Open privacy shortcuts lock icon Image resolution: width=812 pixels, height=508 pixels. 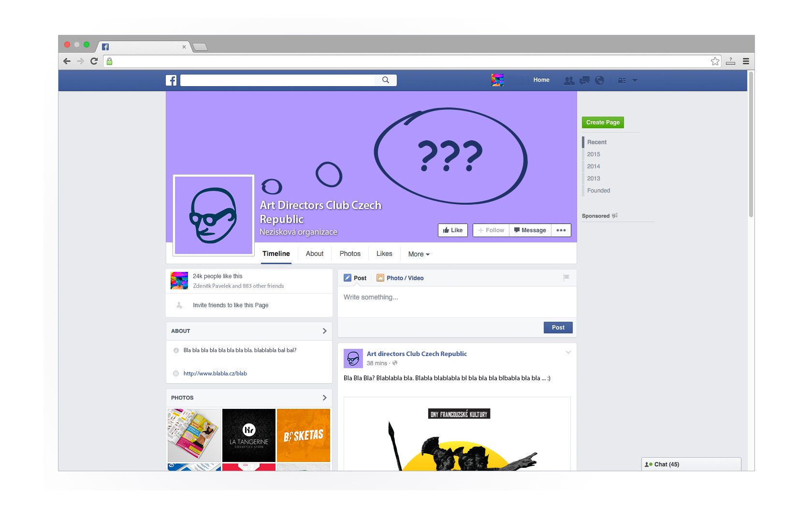(x=622, y=81)
